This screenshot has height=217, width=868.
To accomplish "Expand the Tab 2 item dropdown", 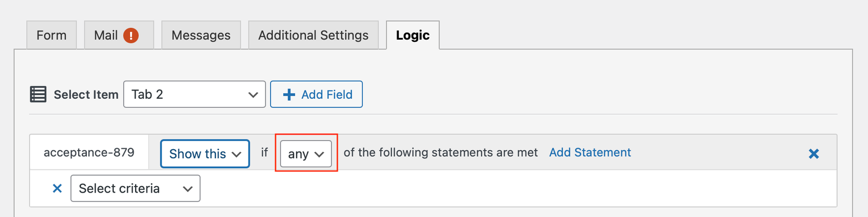I will pos(194,94).
